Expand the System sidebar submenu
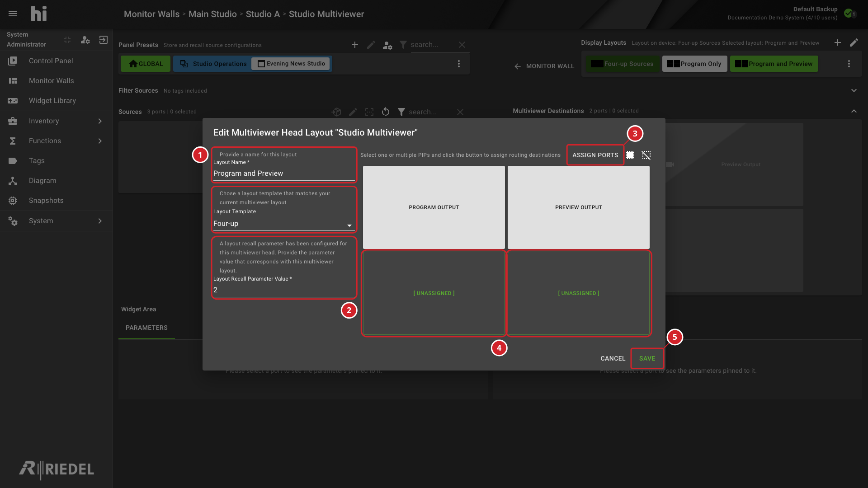This screenshot has width=868, height=488. click(x=100, y=221)
